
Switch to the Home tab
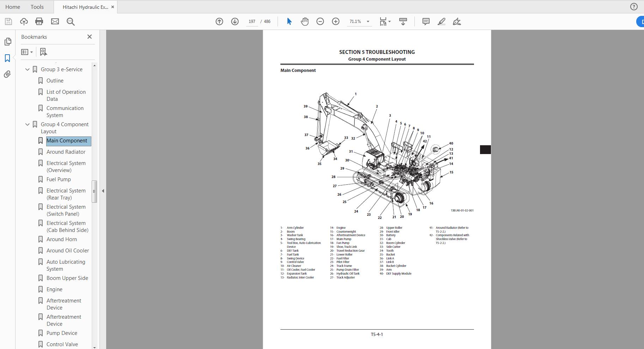tap(13, 7)
